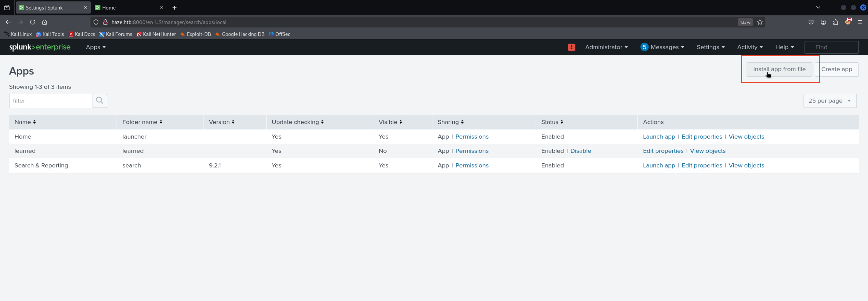Expand the Administrator user menu
The height and width of the screenshot is (301, 868).
click(606, 47)
